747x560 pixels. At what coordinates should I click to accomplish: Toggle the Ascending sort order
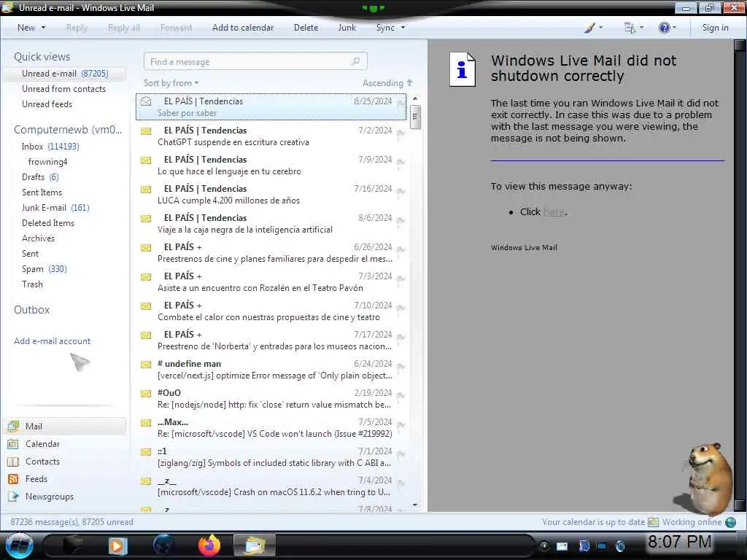click(x=387, y=83)
